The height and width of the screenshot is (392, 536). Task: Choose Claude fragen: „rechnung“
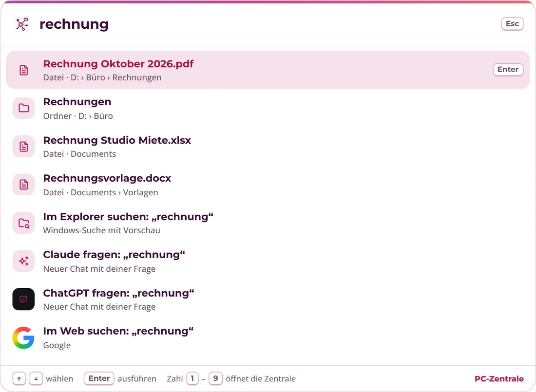268,261
